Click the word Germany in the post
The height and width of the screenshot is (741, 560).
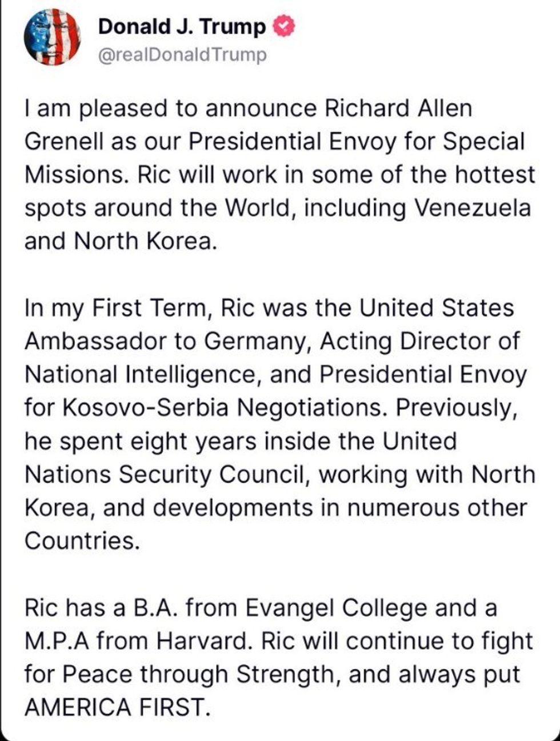[x=257, y=341]
